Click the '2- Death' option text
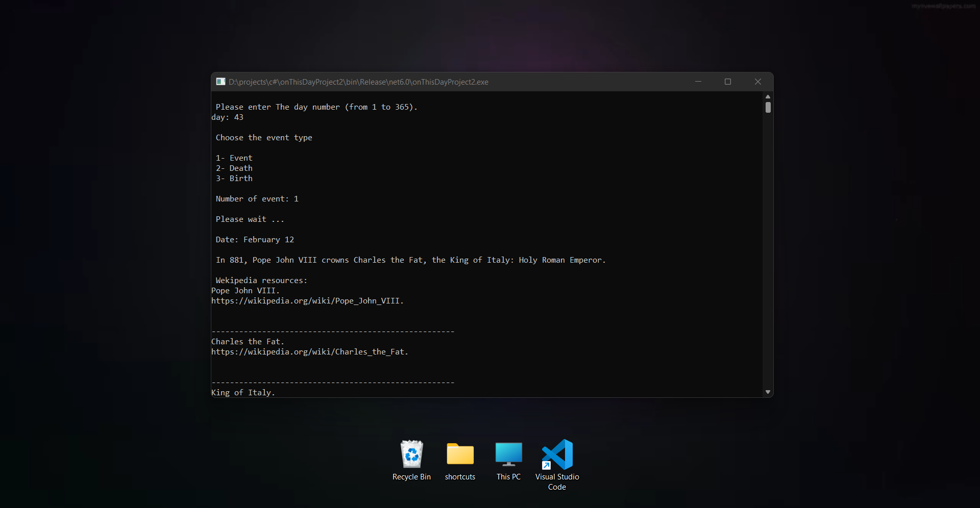The image size is (980, 508). pyautogui.click(x=234, y=168)
